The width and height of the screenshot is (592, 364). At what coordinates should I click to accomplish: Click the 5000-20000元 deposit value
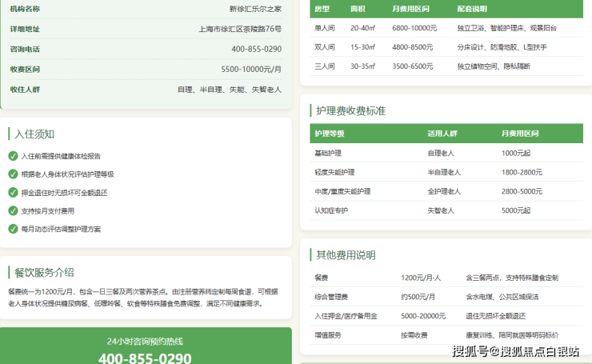pyautogui.click(x=423, y=316)
